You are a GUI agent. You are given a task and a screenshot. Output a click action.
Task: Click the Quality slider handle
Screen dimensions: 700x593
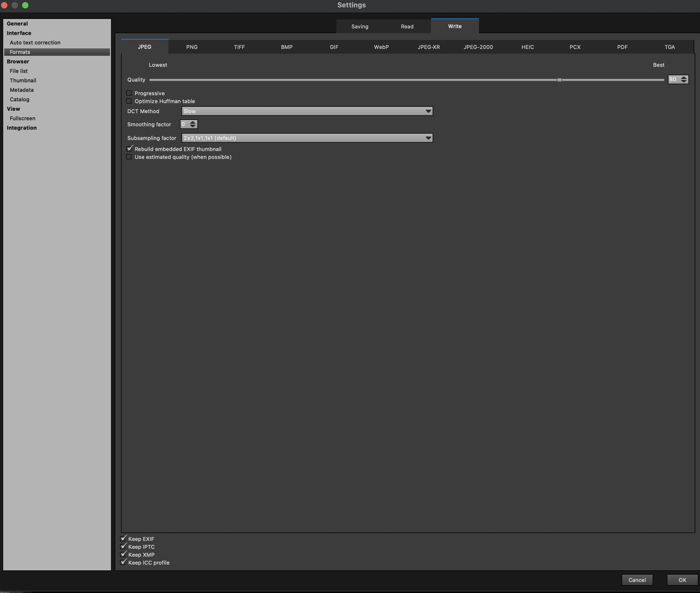coord(559,80)
